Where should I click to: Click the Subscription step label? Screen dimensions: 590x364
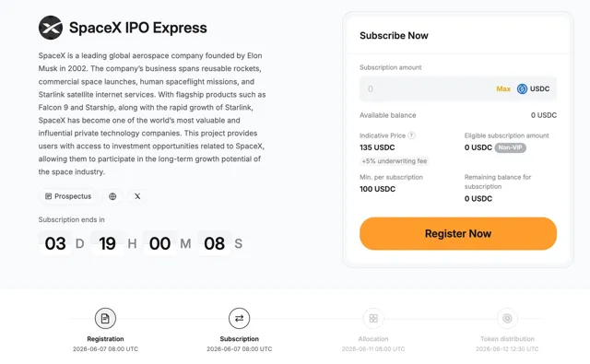pyautogui.click(x=240, y=339)
